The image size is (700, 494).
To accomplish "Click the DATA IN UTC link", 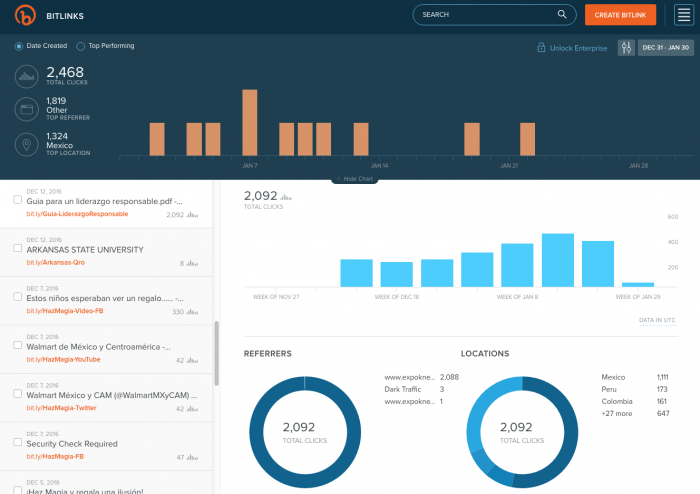I will [657, 320].
